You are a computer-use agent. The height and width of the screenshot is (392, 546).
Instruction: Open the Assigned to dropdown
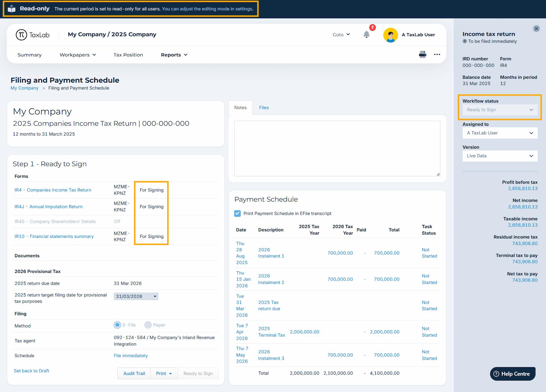[x=500, y=133]
